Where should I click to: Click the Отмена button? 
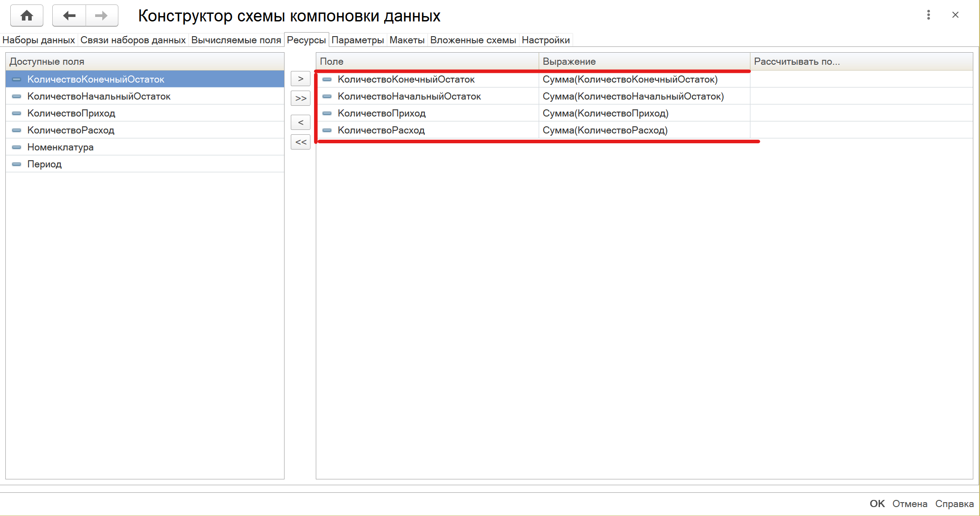pyautogui.click(x=910, y=504)
